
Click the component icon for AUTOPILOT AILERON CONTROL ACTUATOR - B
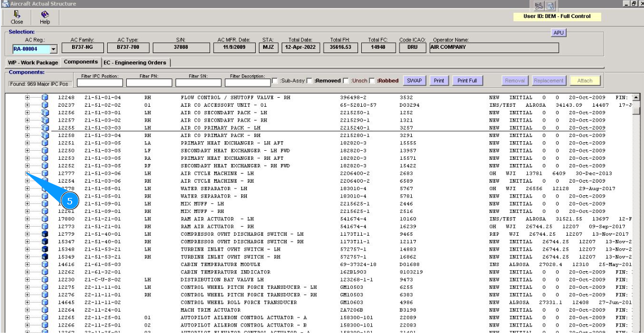coord(45,325)
